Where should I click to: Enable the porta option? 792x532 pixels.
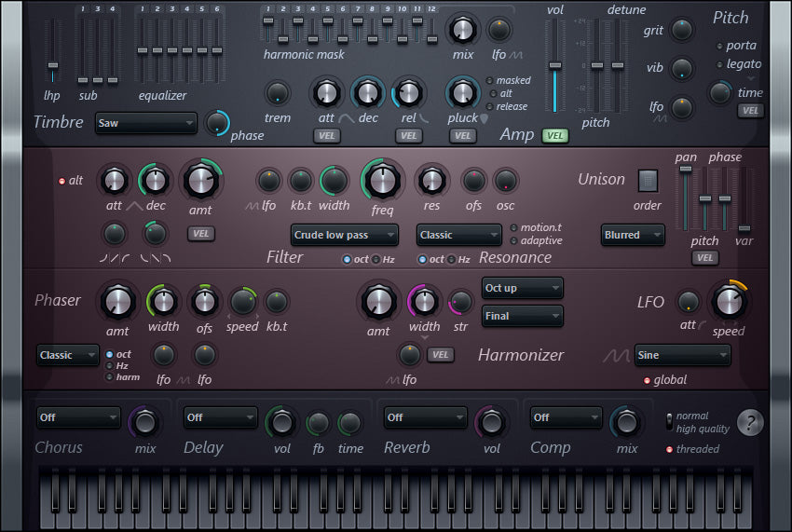(718, 46)
